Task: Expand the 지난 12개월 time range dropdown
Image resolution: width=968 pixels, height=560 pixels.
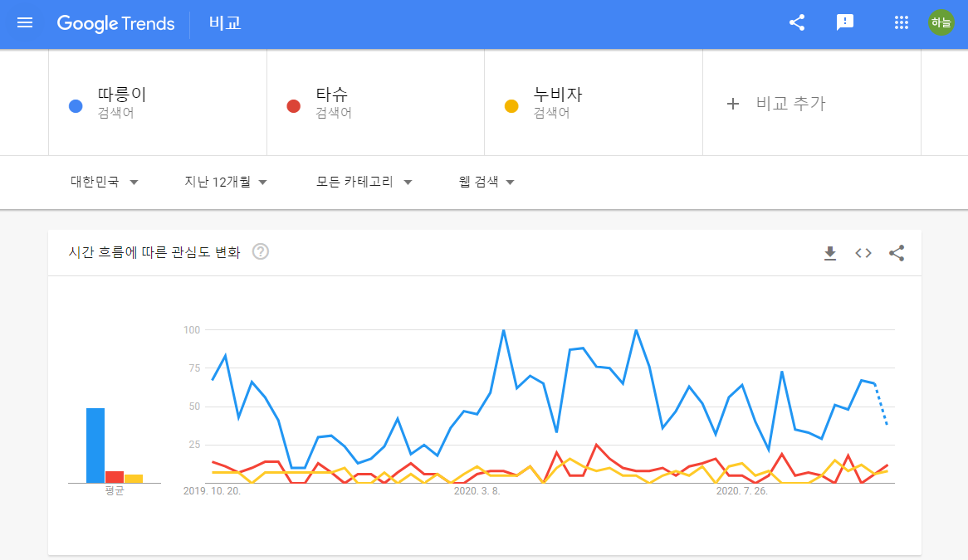Action: click(224, 182)
